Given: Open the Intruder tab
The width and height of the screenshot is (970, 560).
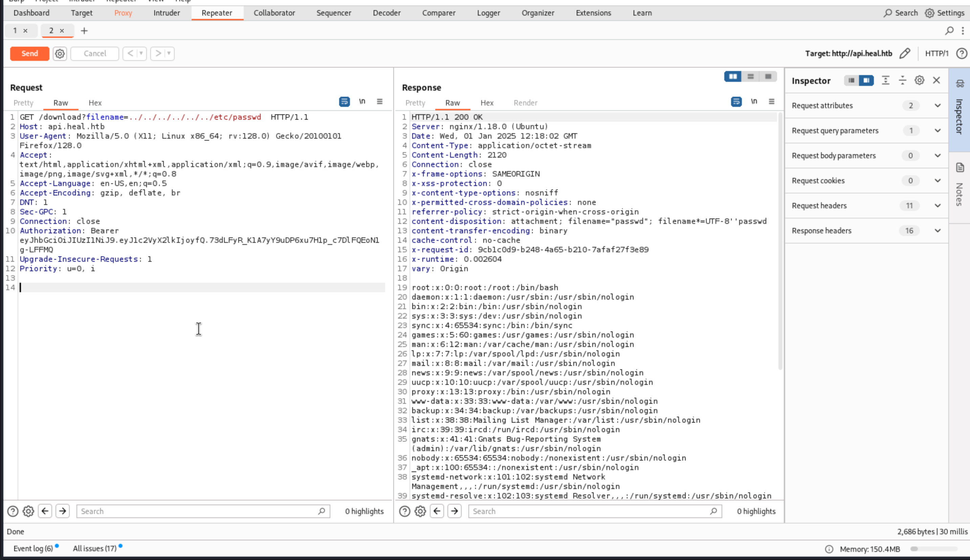Looking at the screenshot, I should pyautogui.click(x=166, y=13).
